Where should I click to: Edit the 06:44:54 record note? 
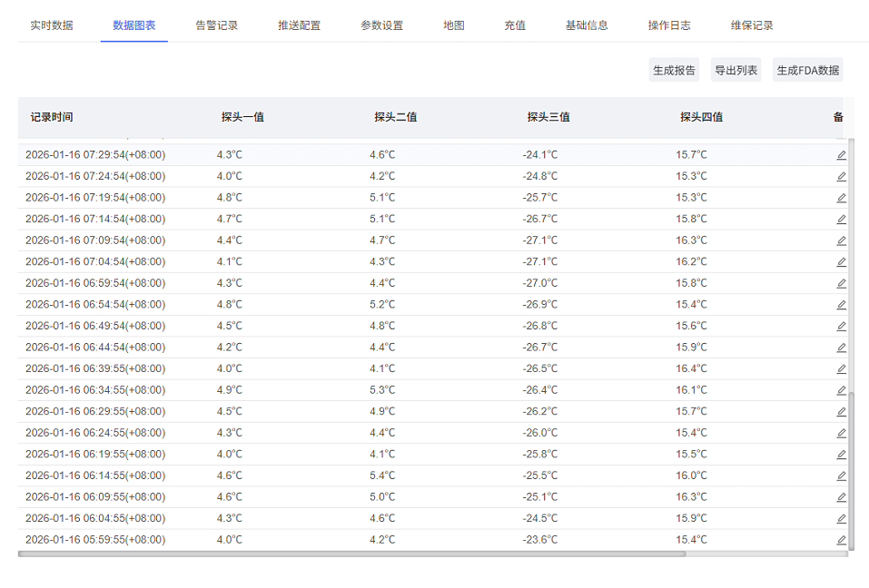841,348
